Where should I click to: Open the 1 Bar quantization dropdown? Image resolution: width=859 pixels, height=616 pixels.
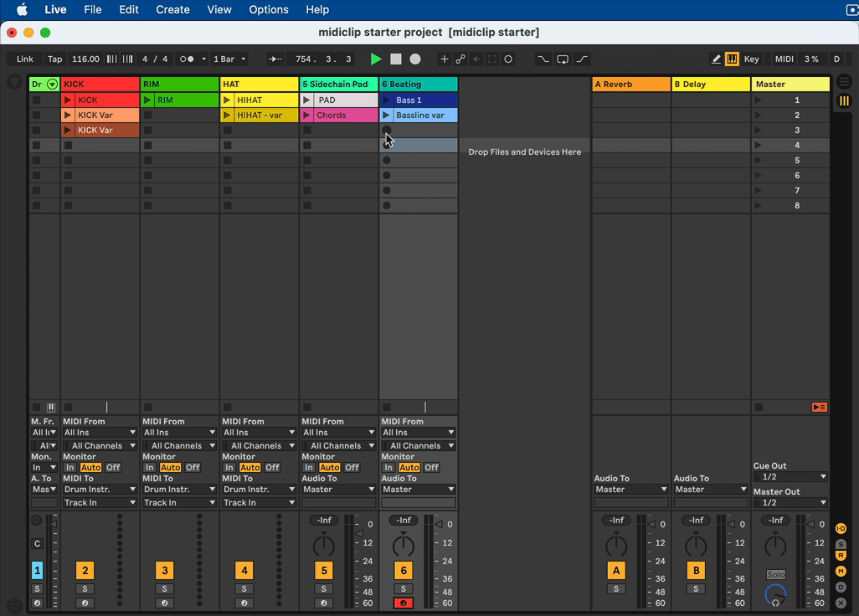click(x=229, y=59)
